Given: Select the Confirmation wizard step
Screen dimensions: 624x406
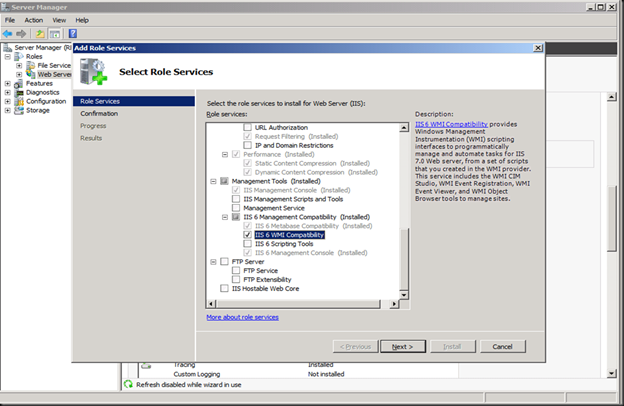Looking at the screenshot, I should click(x=99, y=113).
